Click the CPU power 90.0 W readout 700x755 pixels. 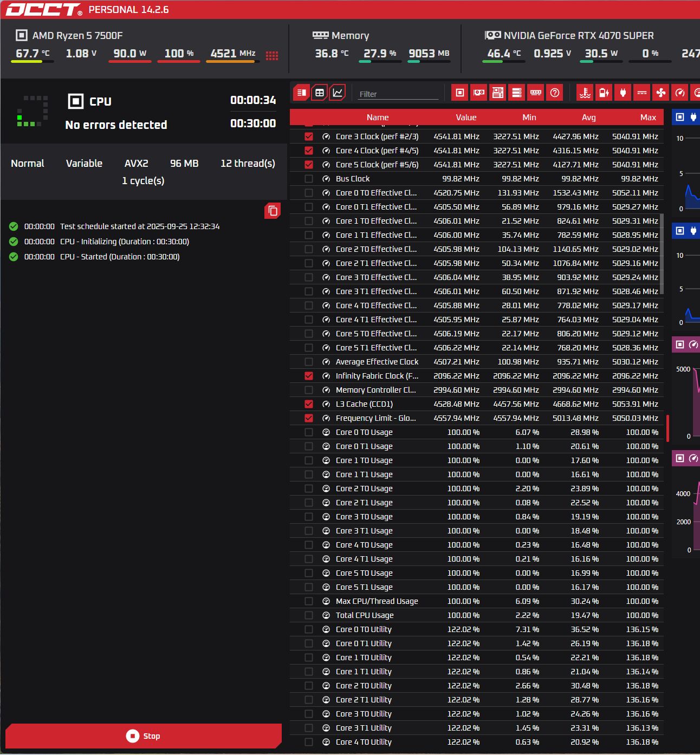[x=130, y=54]
